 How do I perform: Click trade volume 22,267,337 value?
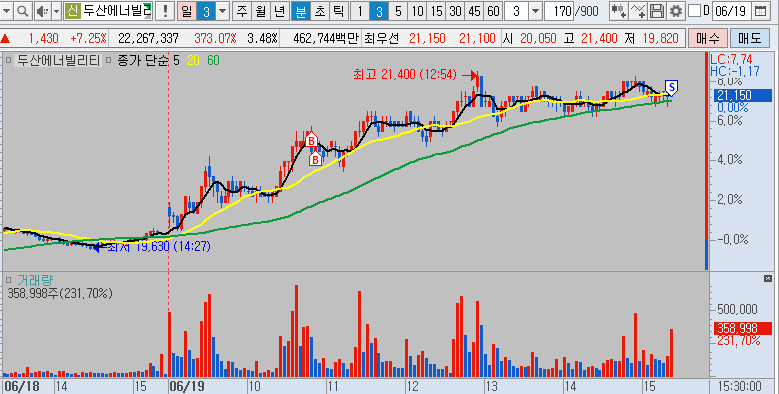148,38
